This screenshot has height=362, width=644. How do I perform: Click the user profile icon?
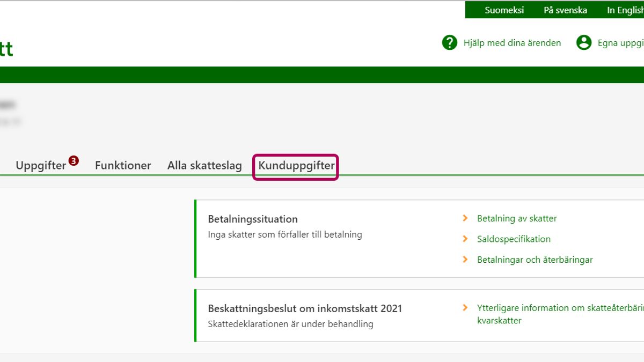[x=583, y=43]
